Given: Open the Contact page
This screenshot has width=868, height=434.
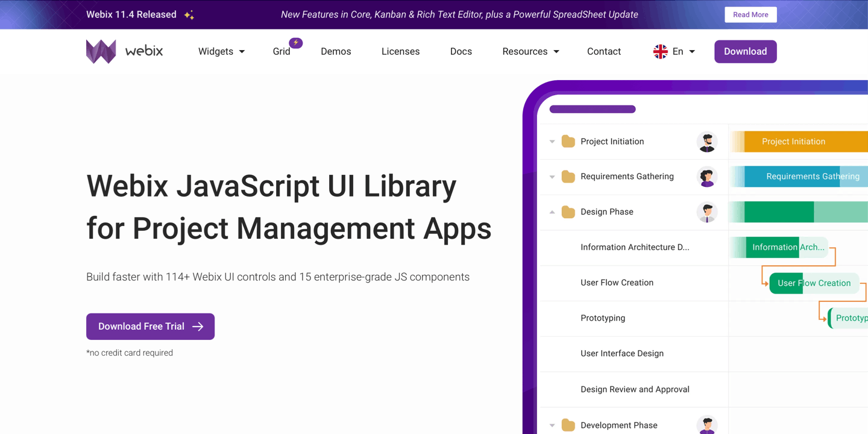Looking at the screenshot, I should (x=604, y=52).
